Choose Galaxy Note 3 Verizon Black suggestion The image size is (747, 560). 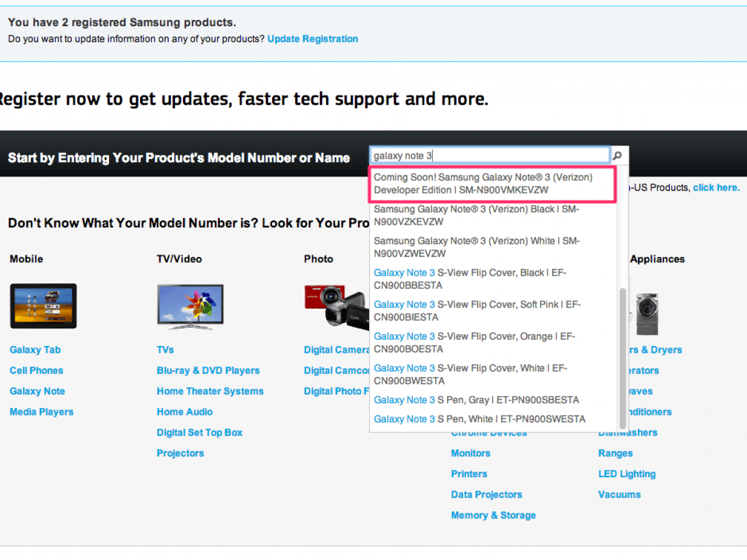(476, 215)
